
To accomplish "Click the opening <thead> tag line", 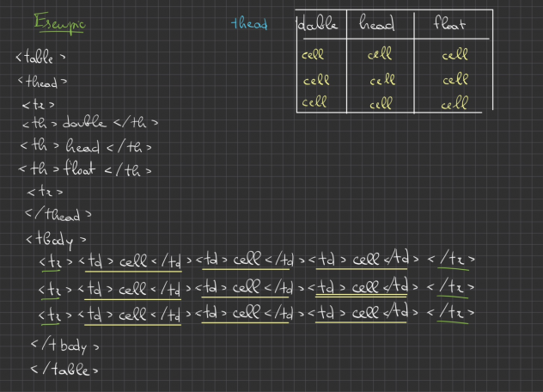I will pos(42,82).
